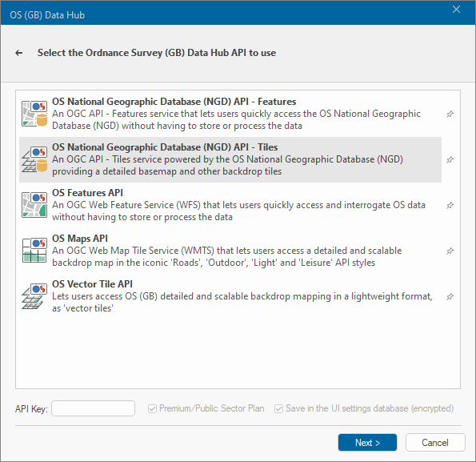Proceed with the Next > button
The image size is (476, 462).
[367, 443]
